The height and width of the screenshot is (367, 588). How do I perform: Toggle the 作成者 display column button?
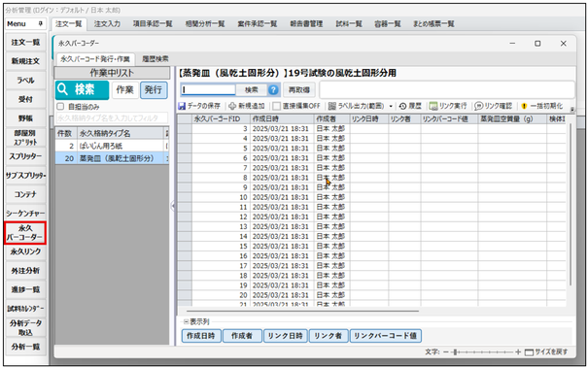(242, 336)
